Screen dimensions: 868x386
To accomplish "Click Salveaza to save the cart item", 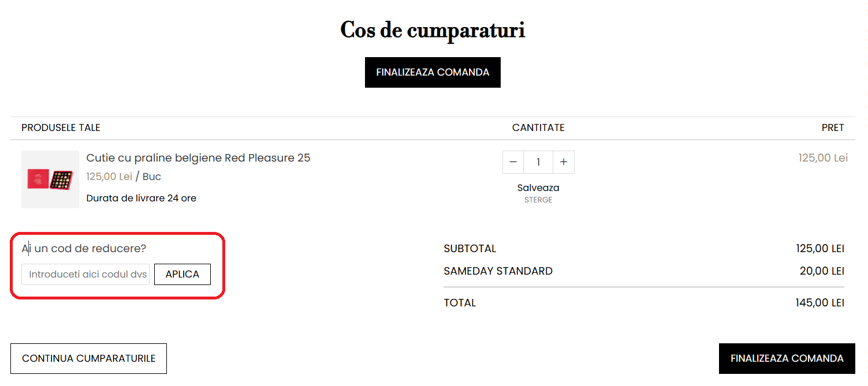I will [538, 188].
